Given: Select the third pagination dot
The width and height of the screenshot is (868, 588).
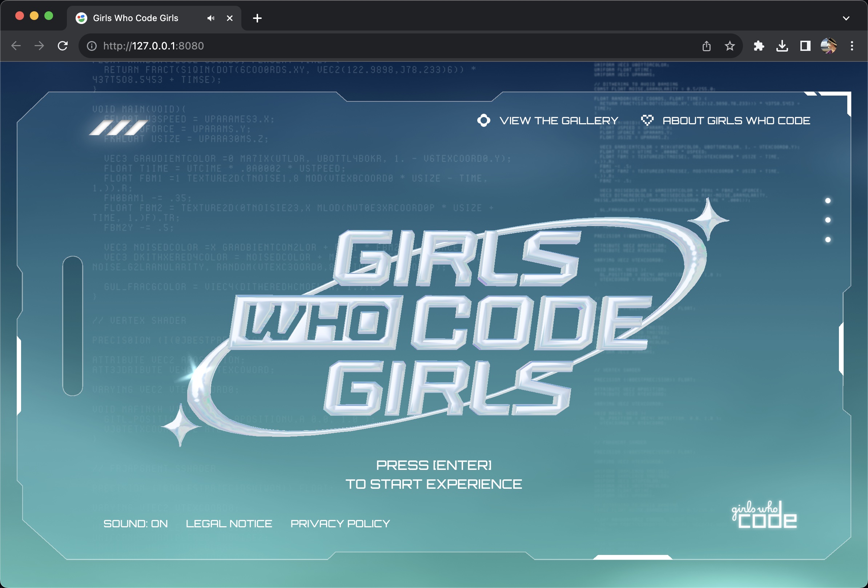Looking at the screenshot, I should click(828, 240).
